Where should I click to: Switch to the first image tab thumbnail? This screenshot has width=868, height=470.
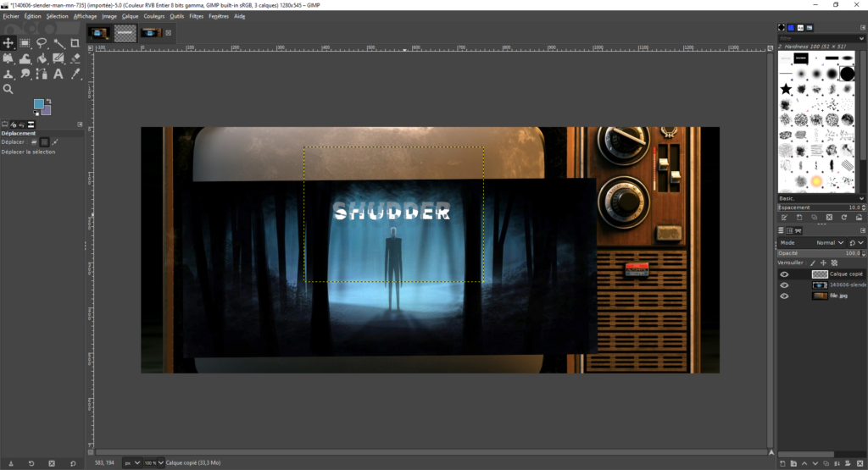(98, 33)
